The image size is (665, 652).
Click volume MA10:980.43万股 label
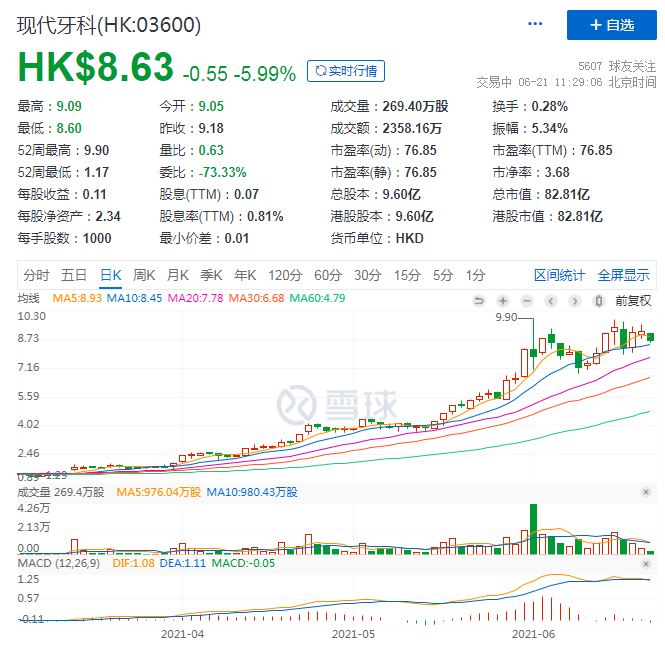click(x=252, y=492)
